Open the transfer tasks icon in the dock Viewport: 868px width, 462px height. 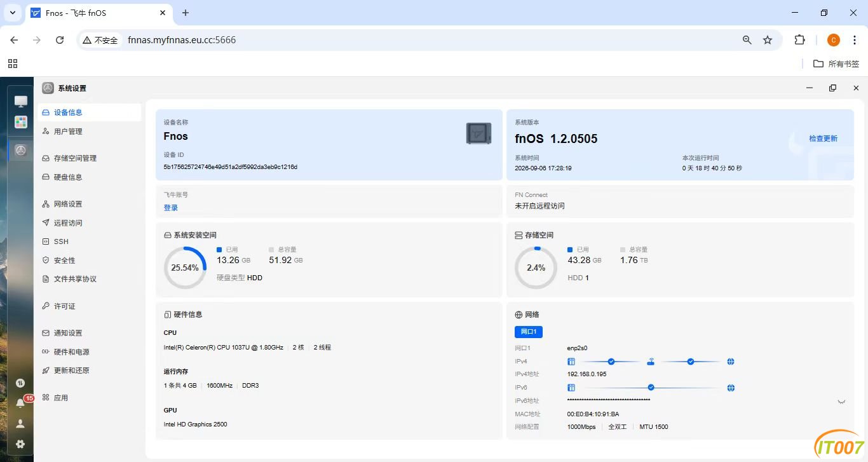click(x=20, y=383)
